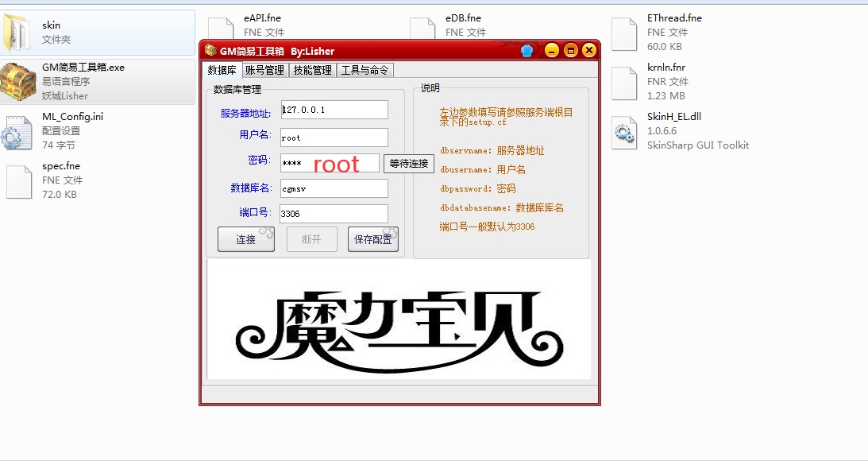
Task: Select the EThread.fne file icon
Action: coord(624,34)
